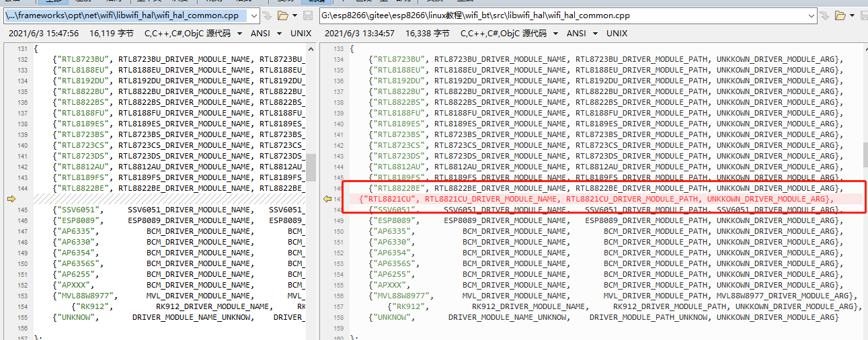Click MVL88W8977 line in right pane
Image resolution: width=868 pixels, height=340 pixels.
(x=613, y=296)
